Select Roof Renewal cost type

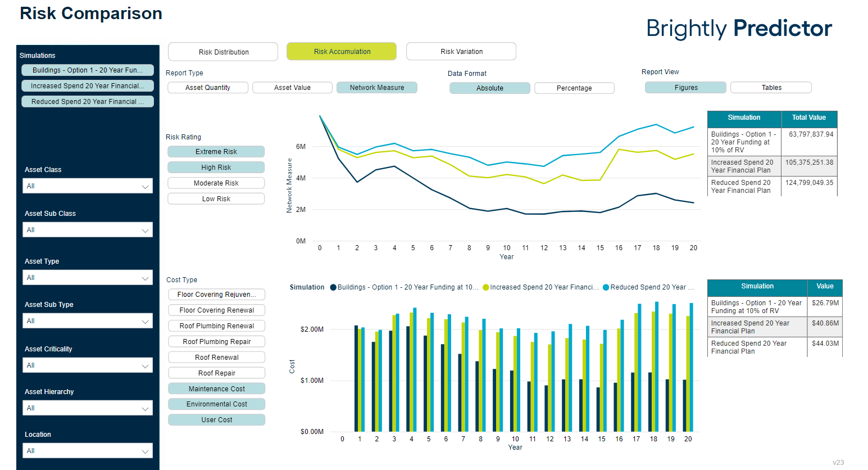(x=216, y=358)
